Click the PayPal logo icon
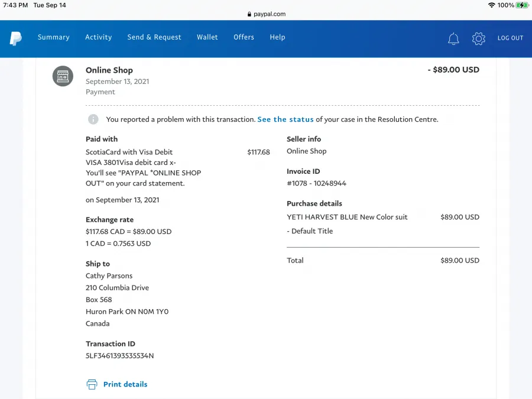 pyautogui.click(x=15, y=38)
